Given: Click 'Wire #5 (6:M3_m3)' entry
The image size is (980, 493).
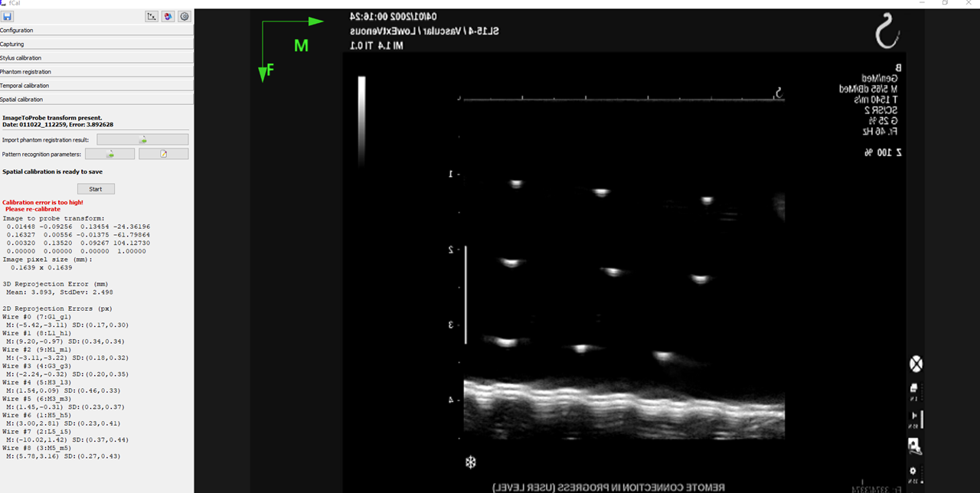Looking at the screenshot, I should point(38,399).
